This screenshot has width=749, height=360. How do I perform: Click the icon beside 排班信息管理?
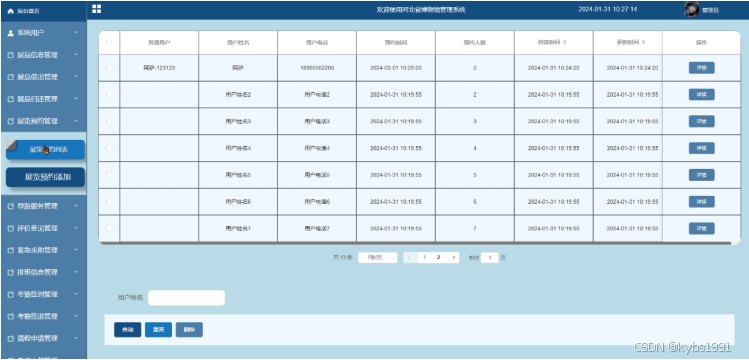pos(11,272)
